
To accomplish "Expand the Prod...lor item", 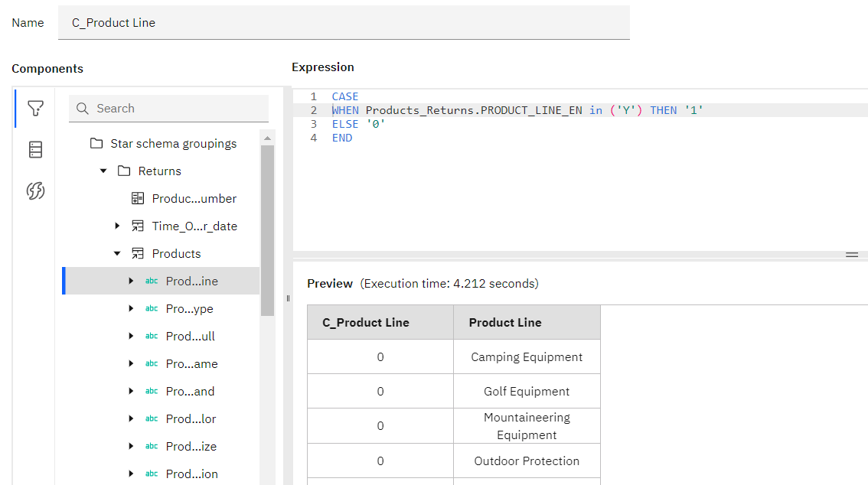I will coord(131,418).
